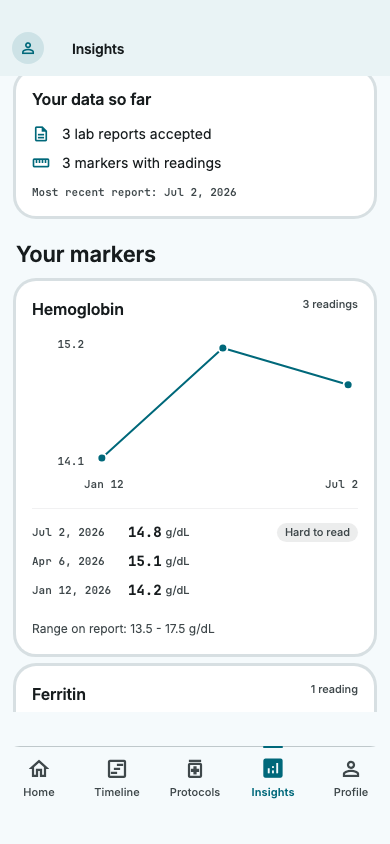
Task: Open the Jul 2, 2026 hemoglobin reading row
Action: pos(195,532)
